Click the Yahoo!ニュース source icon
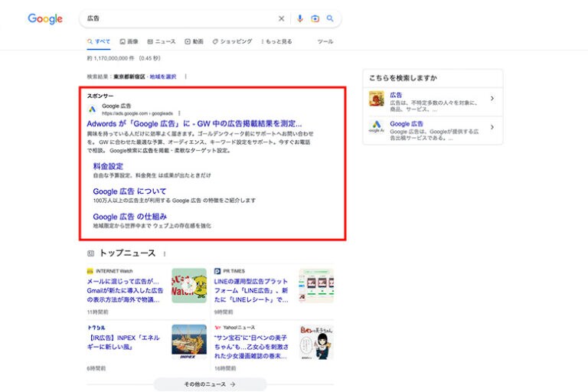The height and width of the screenshot is (392, 588). [x=217, y=327]
